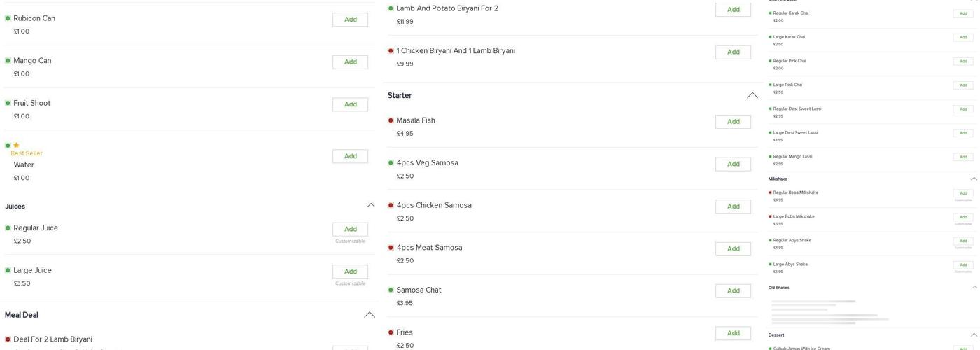The height and width of the screenshot is (350, 980).
Task: Collapse the Milkshake section
Action: coord(974,178)
